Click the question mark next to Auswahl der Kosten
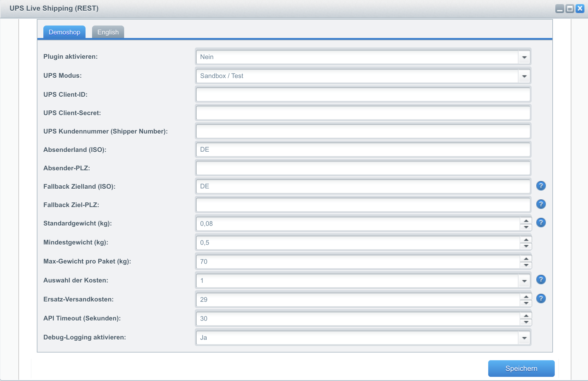 [x=541, y=280]
